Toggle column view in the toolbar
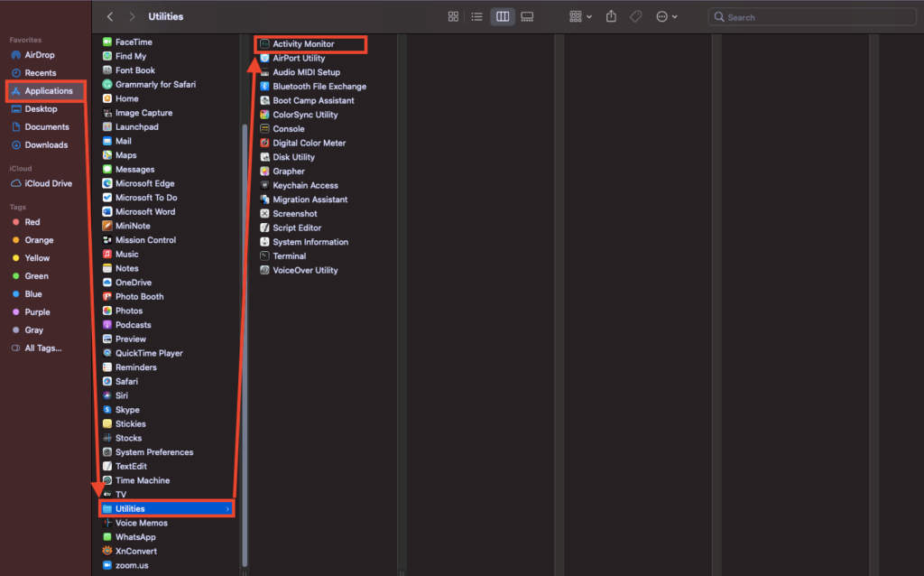The width and height of the screenshot is (924, 576). tap(503, 16)
